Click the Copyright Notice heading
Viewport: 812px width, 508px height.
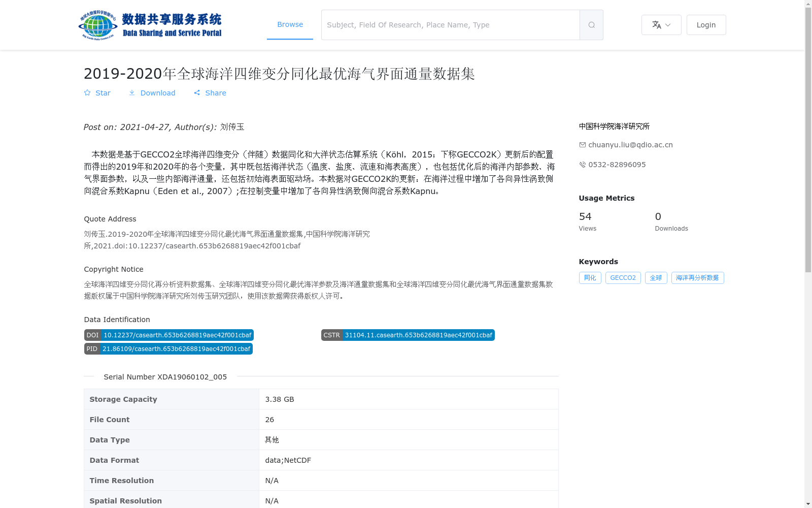click(114, 269)
